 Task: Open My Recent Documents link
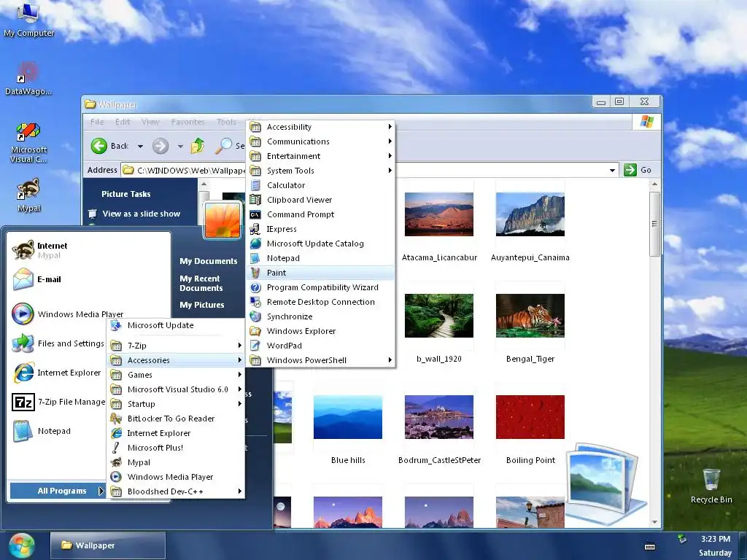coord(201,284)
